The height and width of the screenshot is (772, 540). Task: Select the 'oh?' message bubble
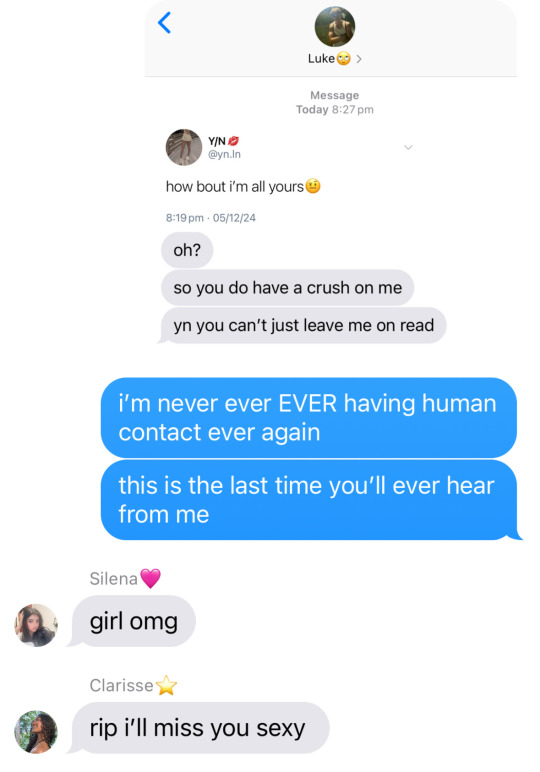pos(187,250)
